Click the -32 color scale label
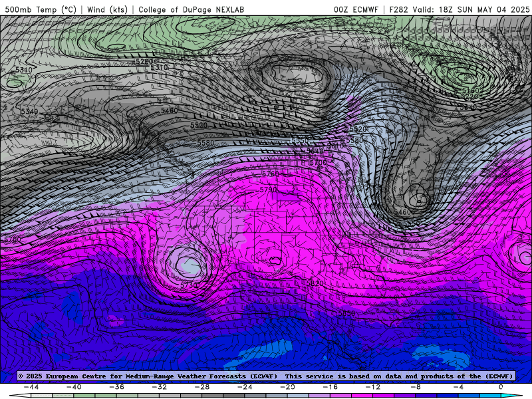 point(160,387)
